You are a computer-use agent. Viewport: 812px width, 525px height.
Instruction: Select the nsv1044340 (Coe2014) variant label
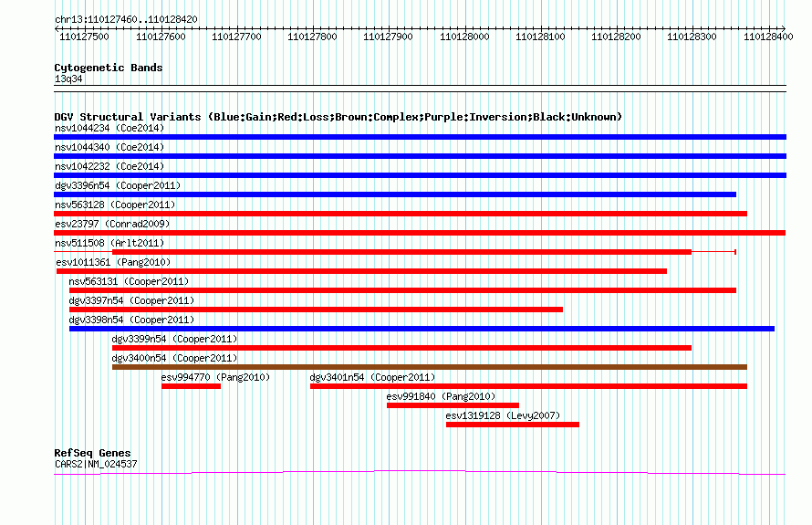point(109,147)
